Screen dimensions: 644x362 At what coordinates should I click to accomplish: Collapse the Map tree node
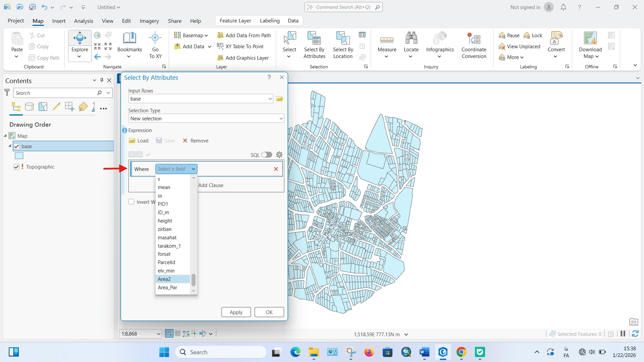click(x=5, y=136)
